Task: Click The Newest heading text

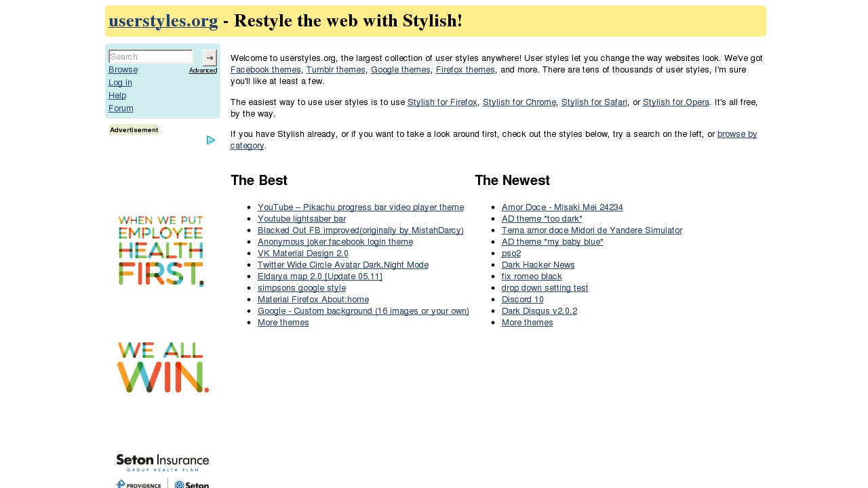Action: click(x=512, y=180)
